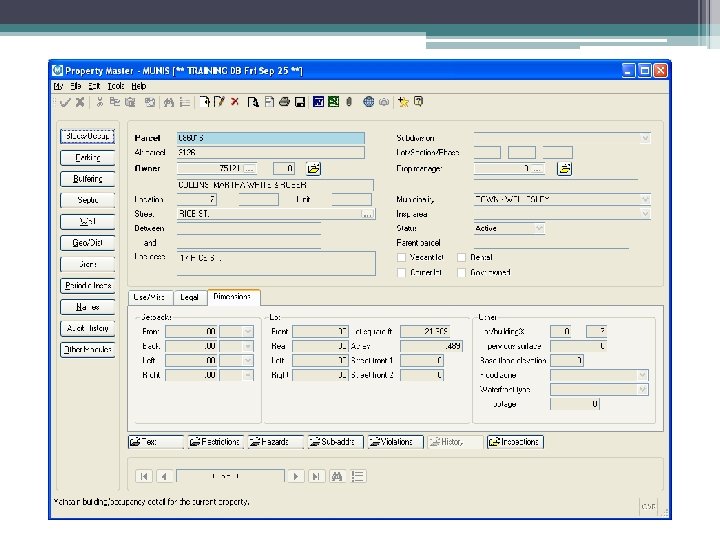Click into the Parcel input field

click(270, 138)
